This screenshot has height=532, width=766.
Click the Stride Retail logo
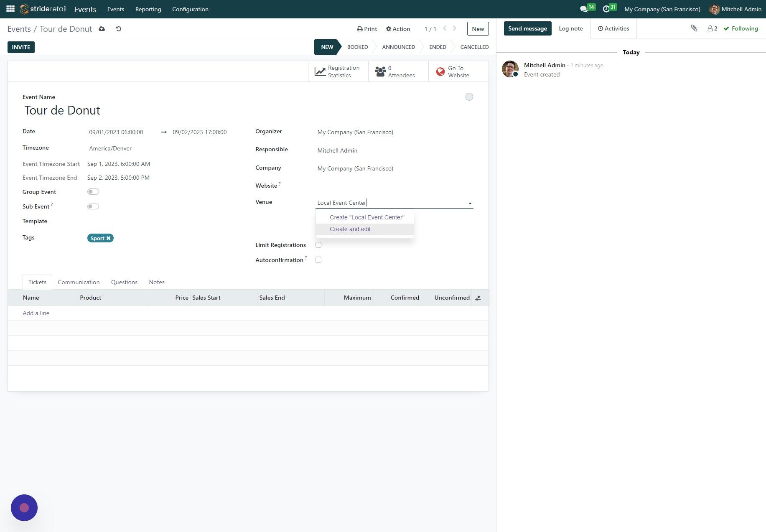pyautogui.click(x=43, y=9)
